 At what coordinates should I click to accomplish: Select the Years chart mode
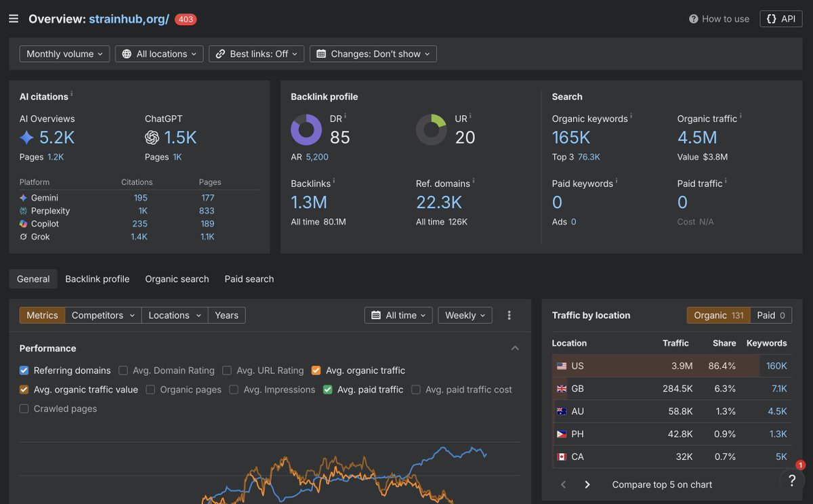pos(226,315)
